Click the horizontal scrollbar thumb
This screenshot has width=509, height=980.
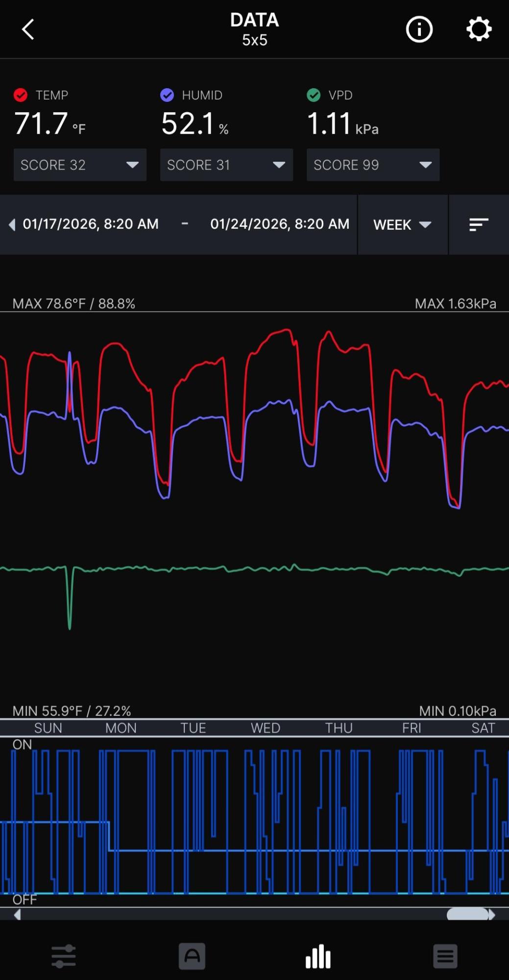[x=468, y=914]
